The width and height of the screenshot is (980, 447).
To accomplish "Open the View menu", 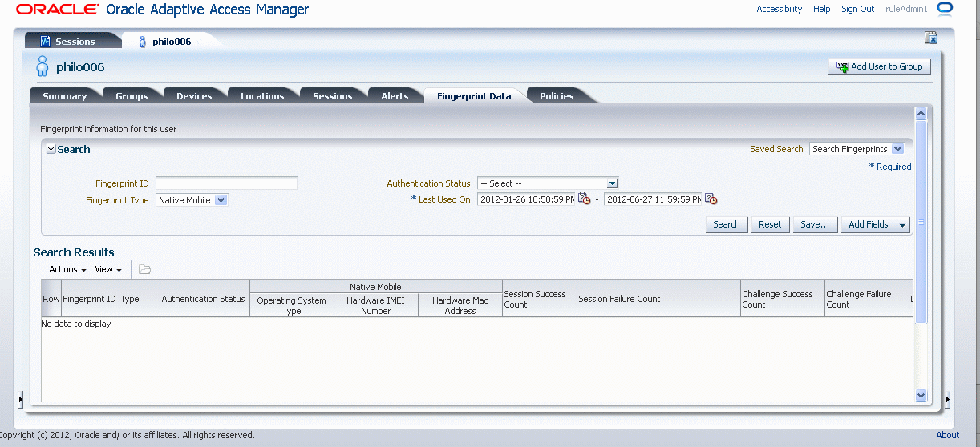I will click(x=108, y=269).
